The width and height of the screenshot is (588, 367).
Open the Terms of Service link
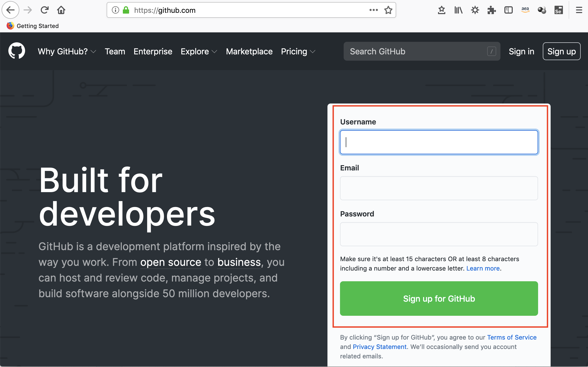pos(512,337)
